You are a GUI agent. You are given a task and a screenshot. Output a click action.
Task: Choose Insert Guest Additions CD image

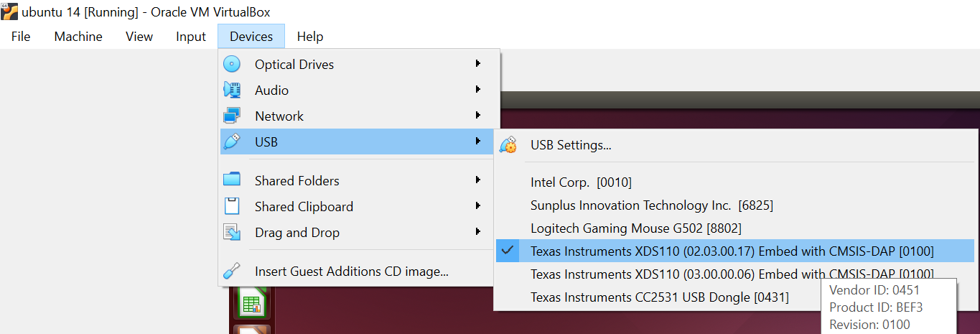pyautogui.click(x=351, y=272)
